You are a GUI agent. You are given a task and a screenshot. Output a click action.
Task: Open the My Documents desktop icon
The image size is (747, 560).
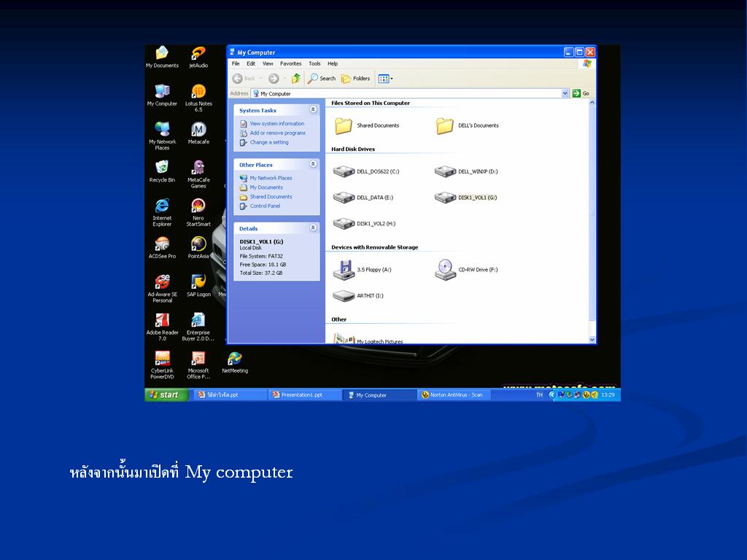pyautogui.click(x=162, y=57)
